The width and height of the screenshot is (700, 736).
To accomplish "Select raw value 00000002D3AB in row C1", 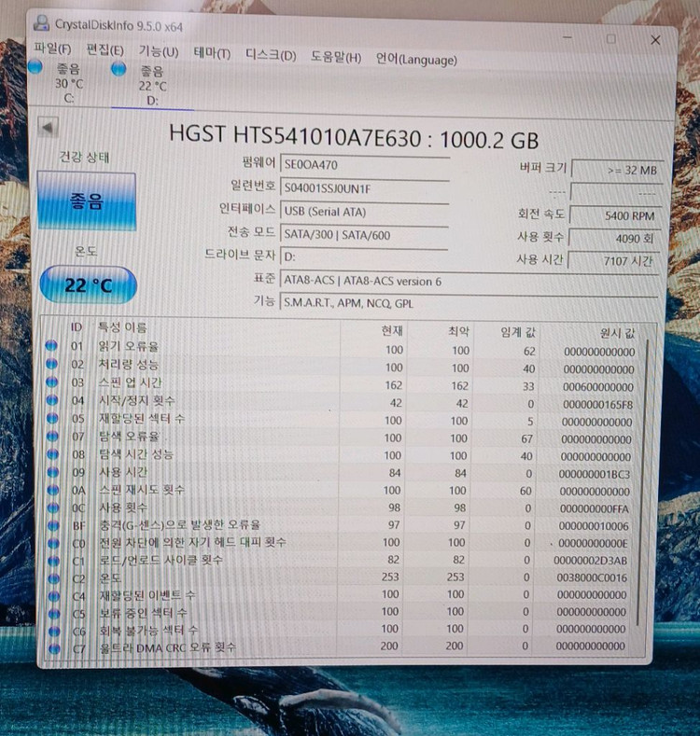I will click(x=591, y=561).
